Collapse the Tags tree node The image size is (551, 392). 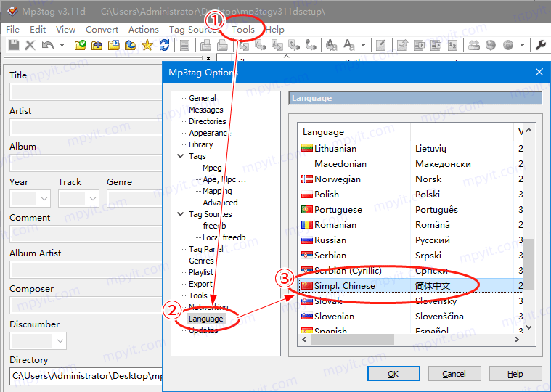180,156
